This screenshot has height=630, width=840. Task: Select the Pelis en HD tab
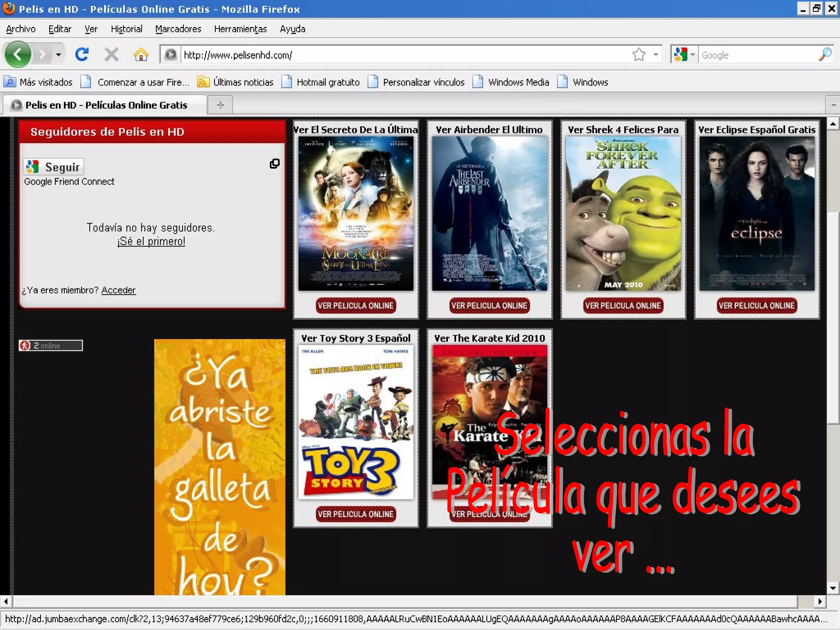(105, 105)
